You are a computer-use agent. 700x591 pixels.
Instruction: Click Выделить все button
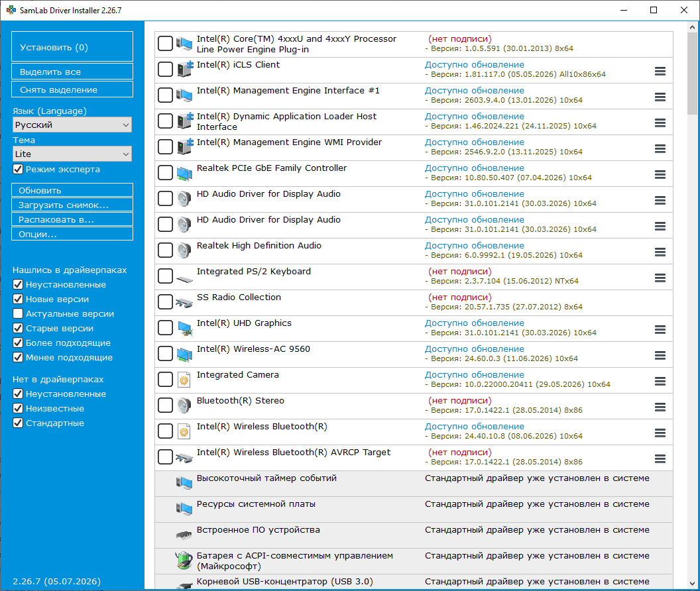click(72, 72)
